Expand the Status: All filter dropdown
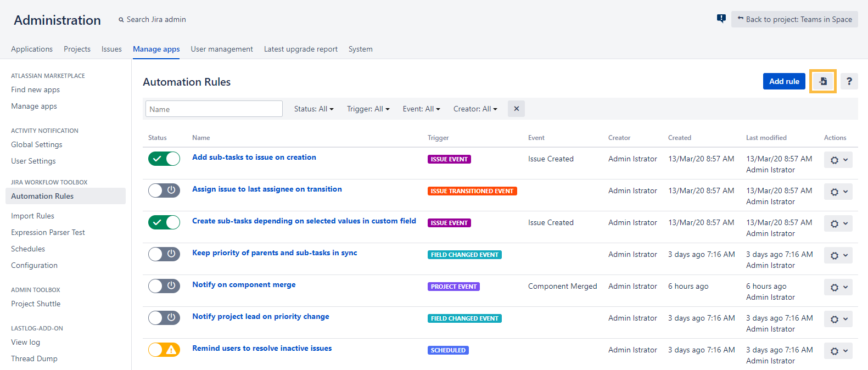868x370 pixels. point(313,109)
